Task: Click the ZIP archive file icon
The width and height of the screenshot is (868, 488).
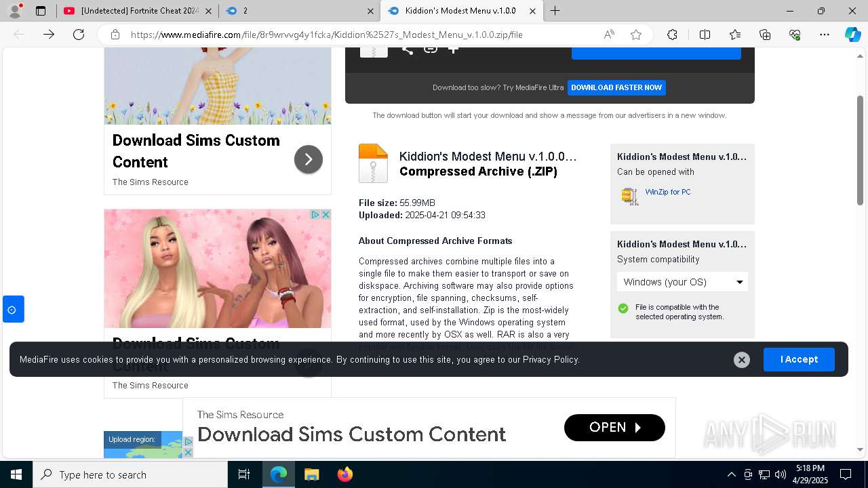Action: coord(373,163)
